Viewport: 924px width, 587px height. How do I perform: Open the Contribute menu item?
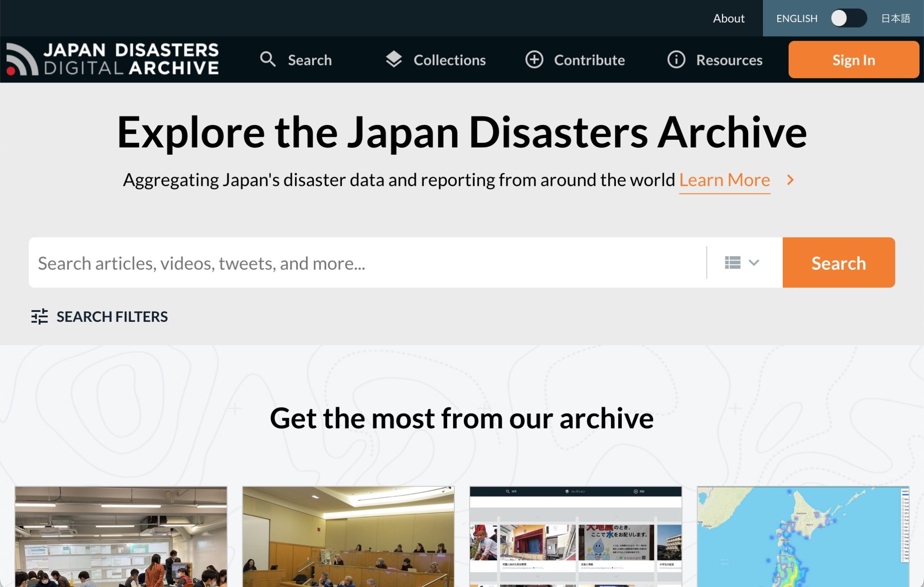click(x=575, y=60)
